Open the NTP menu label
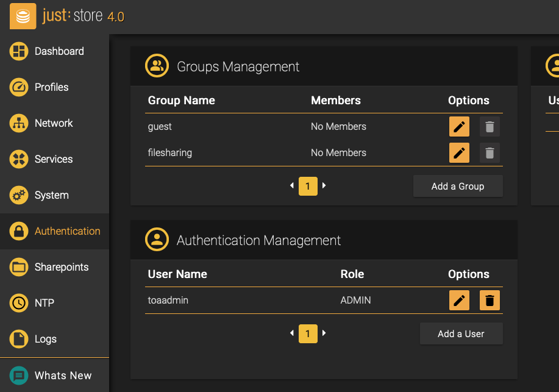Viewport: 559px width, 392px height. pyautogui.click(x=45, y=303)
